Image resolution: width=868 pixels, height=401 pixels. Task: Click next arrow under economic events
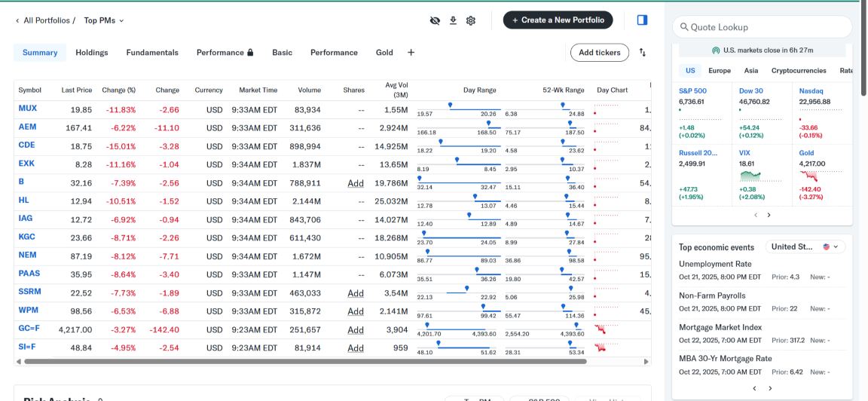pyautogui.click(x=770, y=388)
